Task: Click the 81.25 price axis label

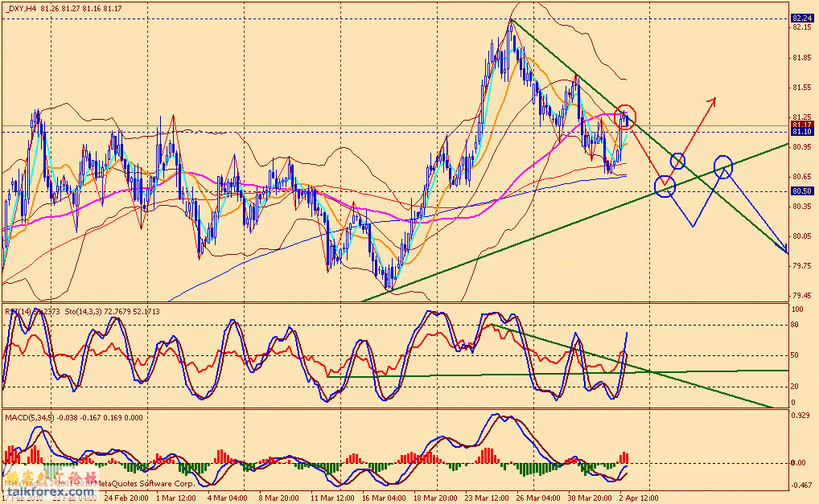Action: pyautogui.click(x=802, y=117)
